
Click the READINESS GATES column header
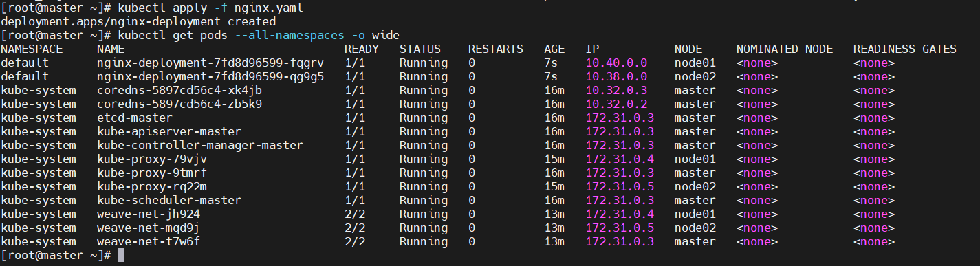(905, 49)
